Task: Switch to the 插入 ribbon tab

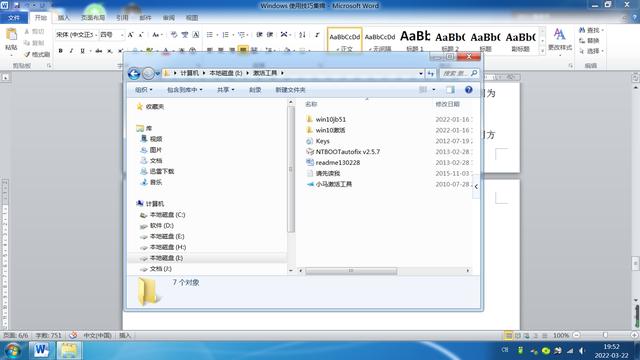Action: (x=64, y=18)
